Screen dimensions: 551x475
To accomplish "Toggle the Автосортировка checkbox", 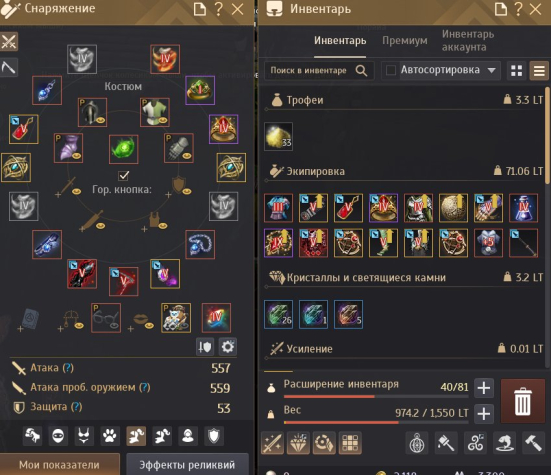I will coord(390,70).
